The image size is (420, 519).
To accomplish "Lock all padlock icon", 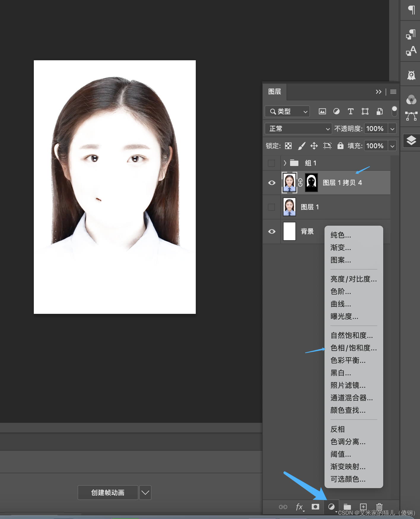I will (341, 145).
